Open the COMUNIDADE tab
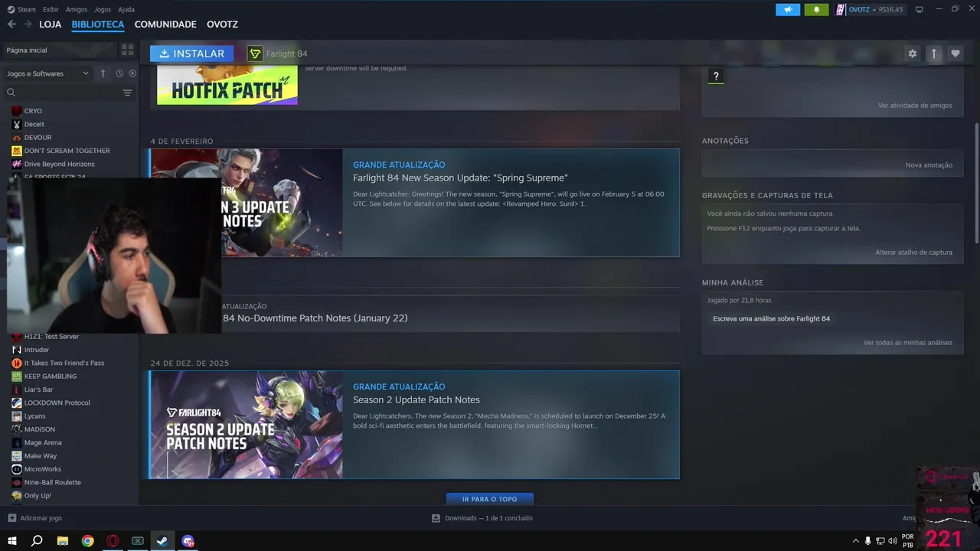 tap(165, 24)
